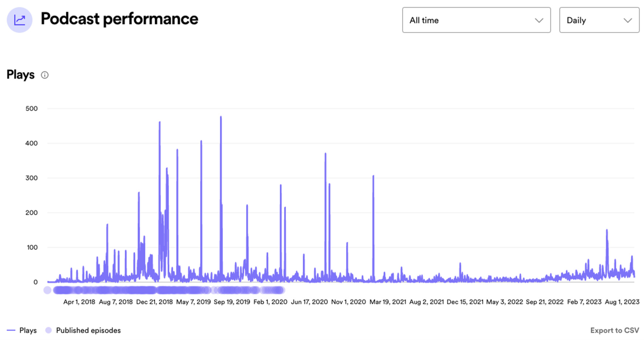The width and height of the screenshot is (644, 340).
Task: Click the Published episodes legend circle swatch
Action: [48, 330]
